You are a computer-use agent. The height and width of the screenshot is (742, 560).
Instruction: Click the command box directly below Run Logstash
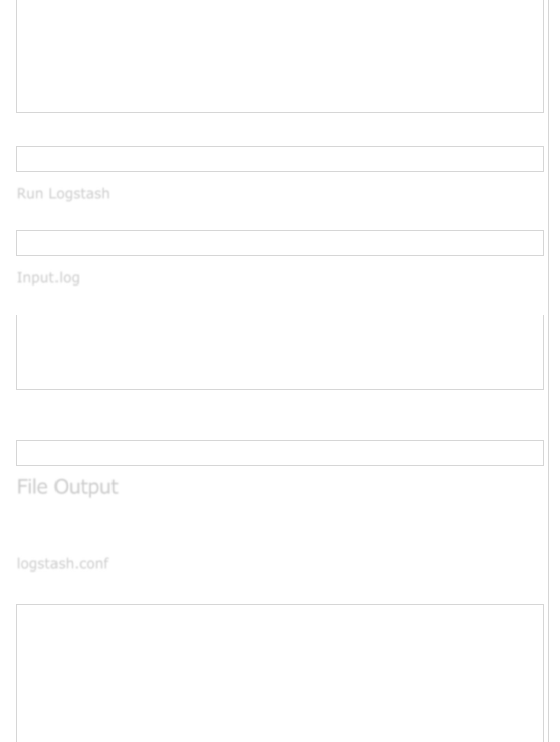pyautogui.click(x=280, y=243)
